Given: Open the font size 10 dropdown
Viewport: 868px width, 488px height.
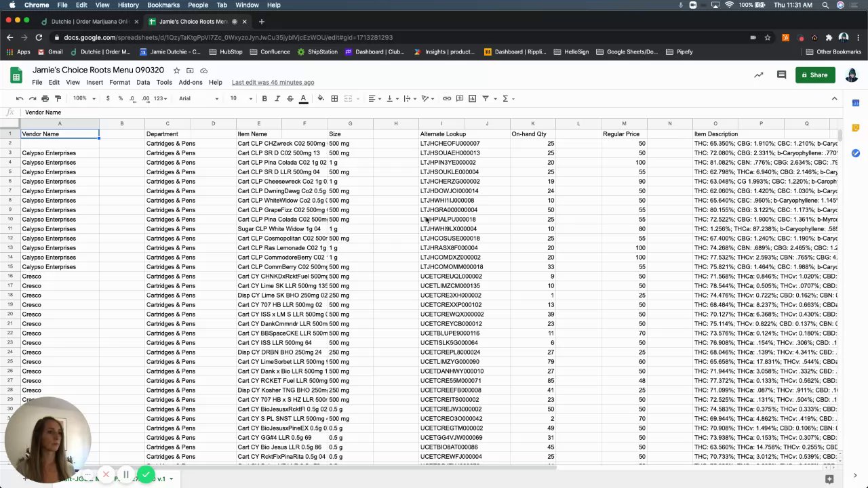Looking at the screenshot, I should coord(241,98).
